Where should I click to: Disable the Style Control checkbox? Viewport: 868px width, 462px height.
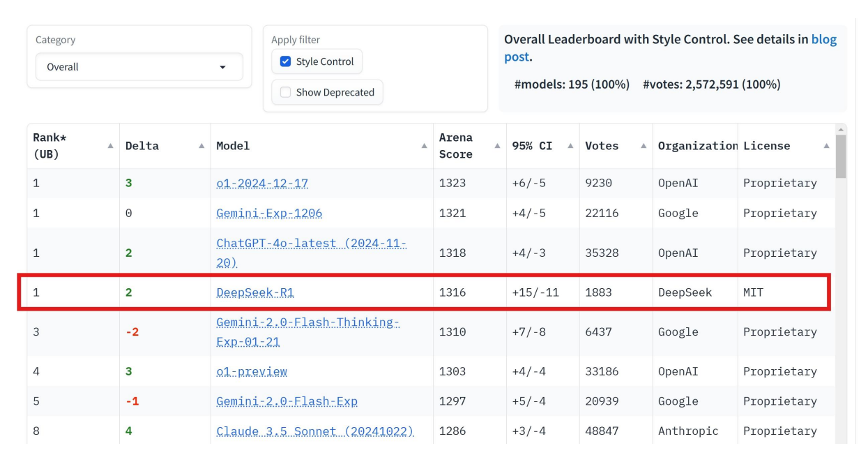285,61
